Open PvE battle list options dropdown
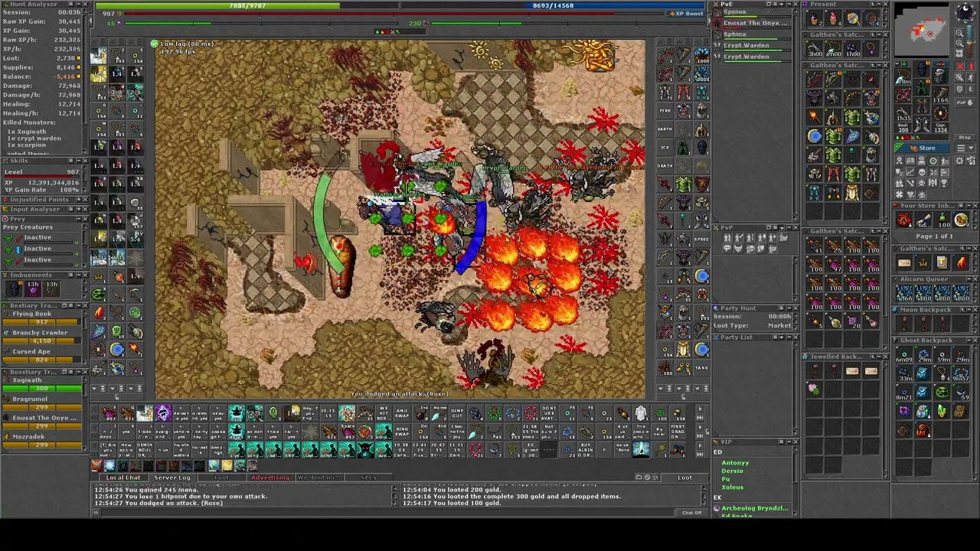Viewport: 980px width, 551px height. coord(782,4)
